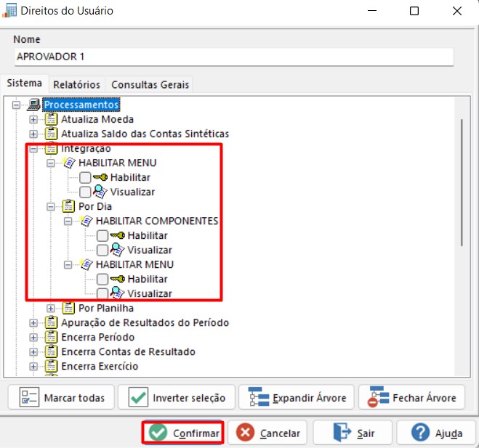Select Apuração de Resultados do Período text
Image resolution: width=479 pixels, height=448 pixels.
145,322
